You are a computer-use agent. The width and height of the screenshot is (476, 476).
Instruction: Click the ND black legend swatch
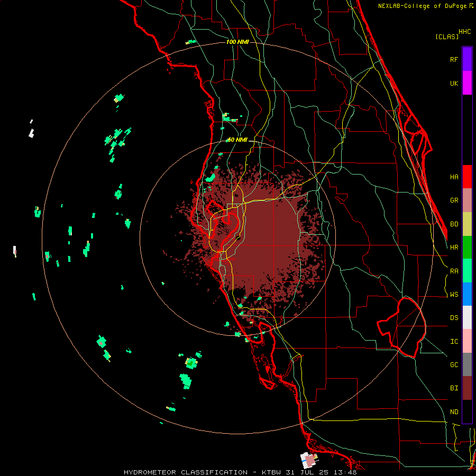(x=467, y=411)
